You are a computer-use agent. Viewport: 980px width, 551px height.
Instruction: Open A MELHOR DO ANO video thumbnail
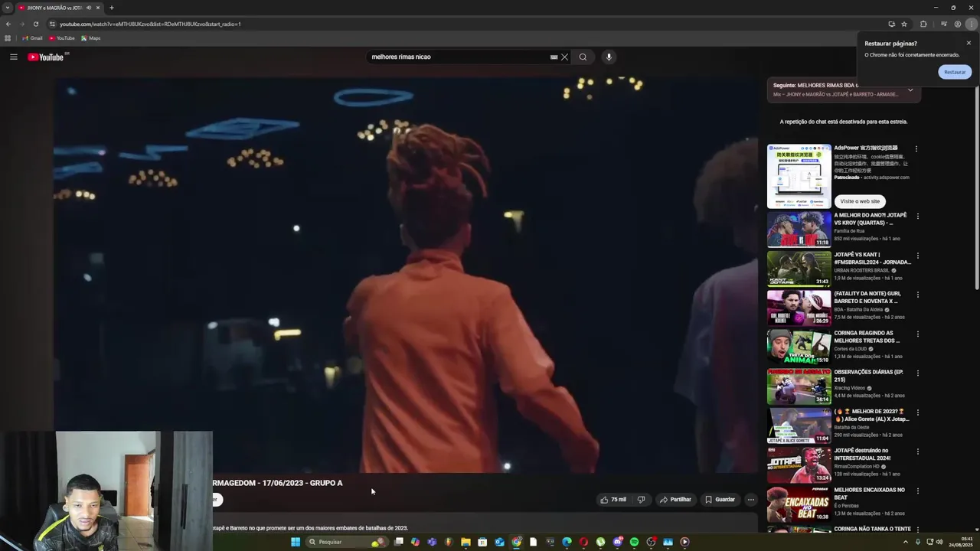[799, 230]
